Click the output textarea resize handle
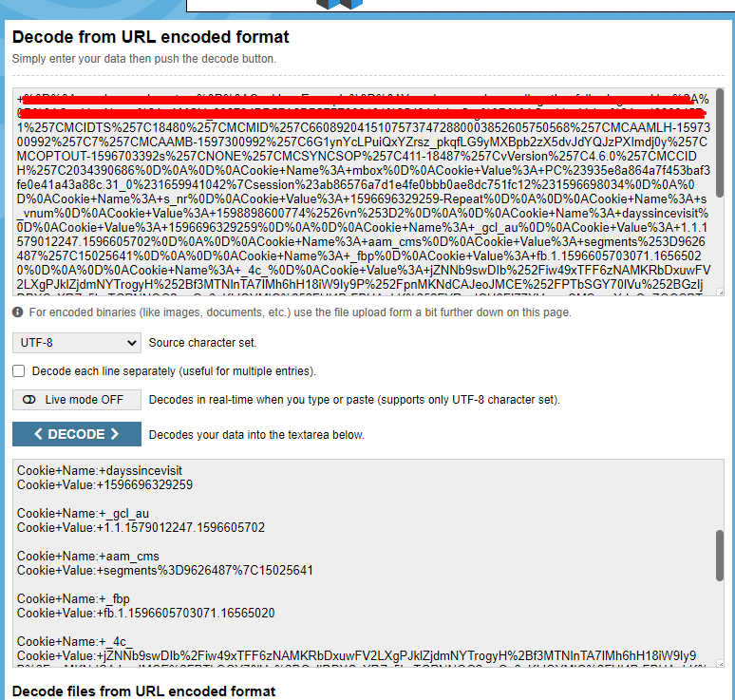 tap(721, 663)
